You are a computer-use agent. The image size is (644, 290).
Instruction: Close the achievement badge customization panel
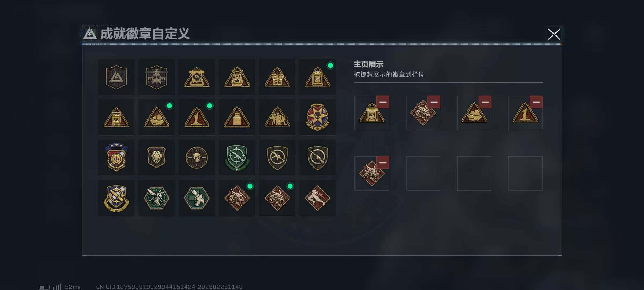click(x=554, y=34)
